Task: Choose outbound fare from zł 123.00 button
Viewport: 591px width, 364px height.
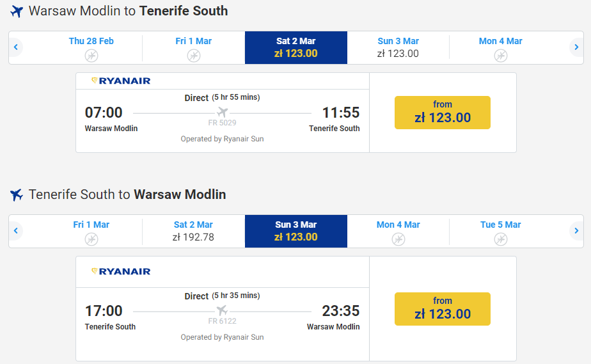Action: (443, 113)
